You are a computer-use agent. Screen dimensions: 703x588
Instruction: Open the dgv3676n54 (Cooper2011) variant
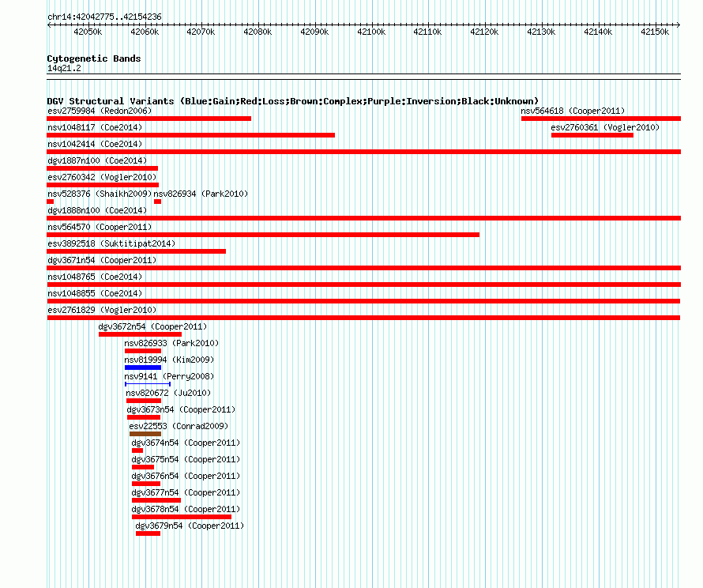(x=186, y=476)
